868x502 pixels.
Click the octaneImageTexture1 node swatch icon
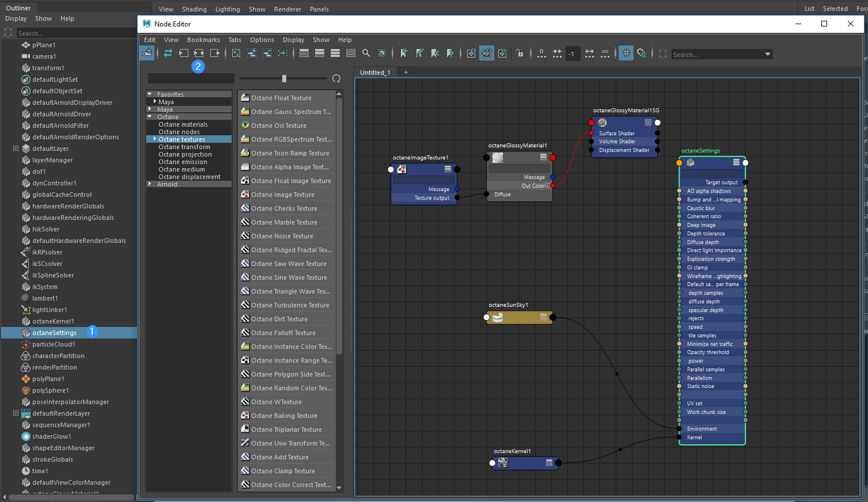401,169
